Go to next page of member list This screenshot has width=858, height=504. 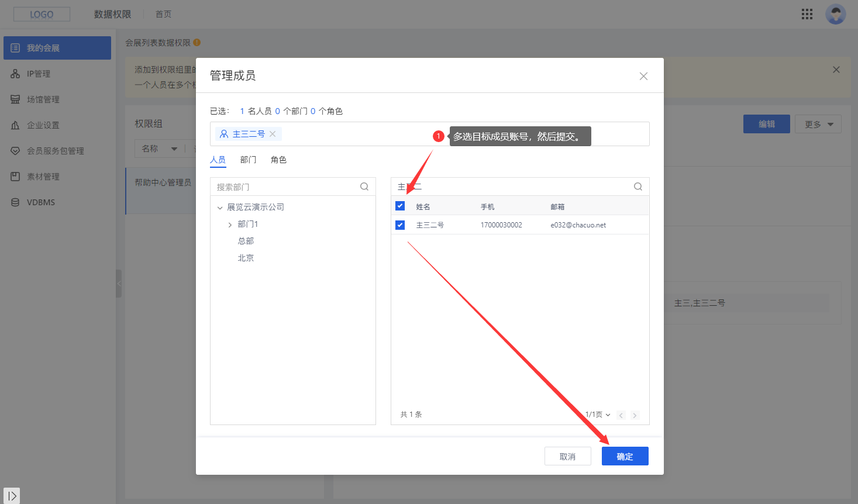click(635, 415)
